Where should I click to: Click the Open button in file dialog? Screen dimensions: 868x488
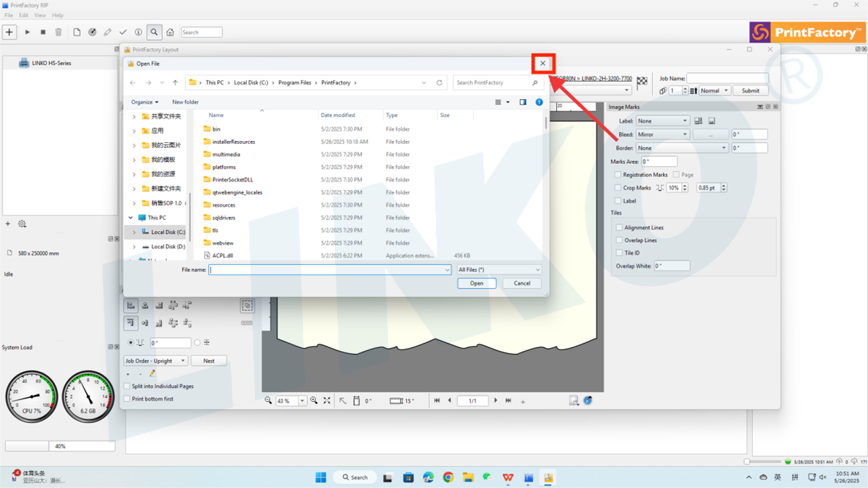coord(477,283)
